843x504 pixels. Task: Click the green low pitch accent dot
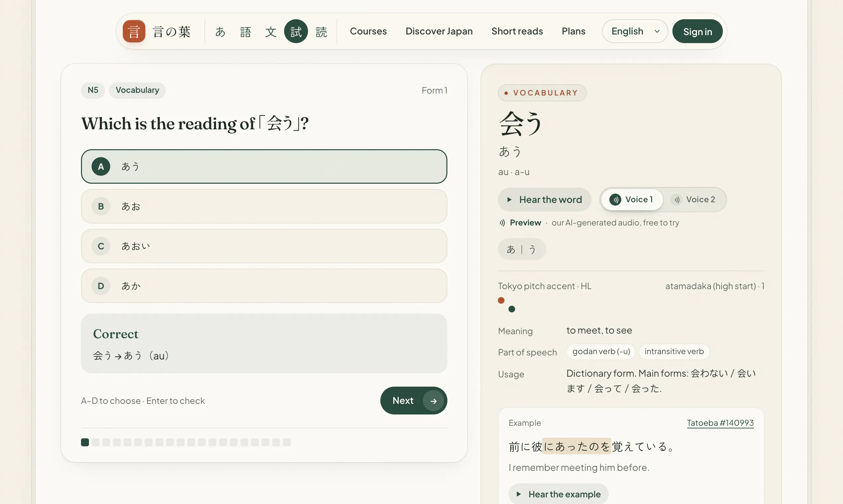click(x=511, y=309)
